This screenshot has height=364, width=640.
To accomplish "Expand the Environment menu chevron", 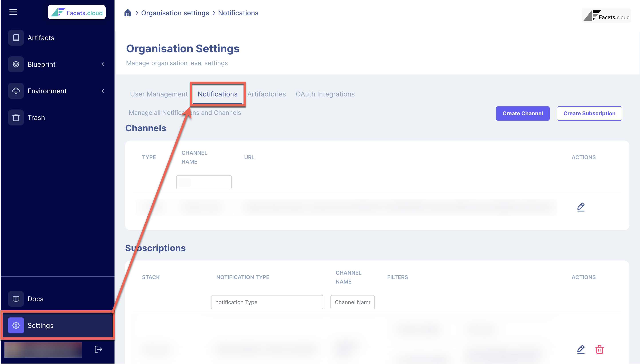I will (x=103, y=91).
